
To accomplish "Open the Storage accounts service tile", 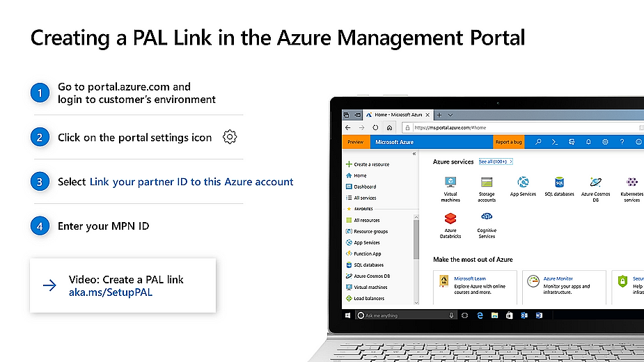I will pos(487,189).
